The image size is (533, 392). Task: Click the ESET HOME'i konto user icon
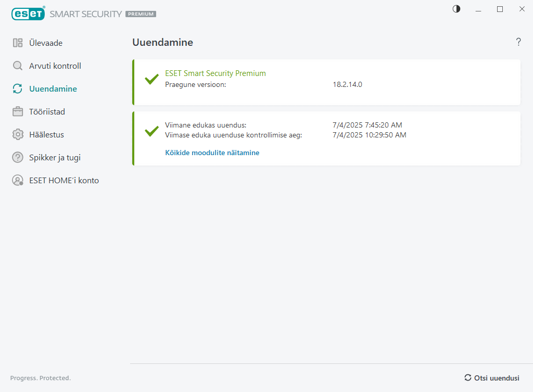(x=18, y=181)
